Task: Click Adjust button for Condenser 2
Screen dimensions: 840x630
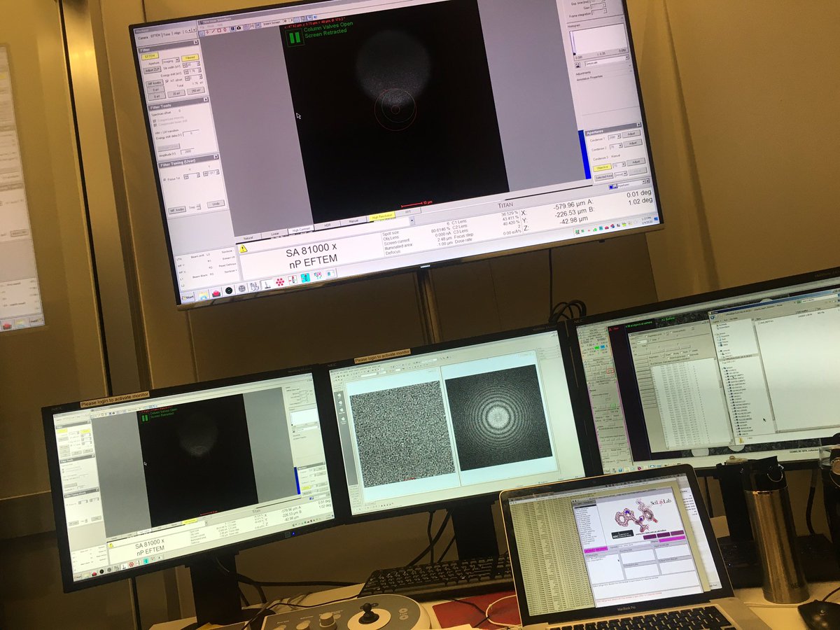Action: tap(633, 143)
